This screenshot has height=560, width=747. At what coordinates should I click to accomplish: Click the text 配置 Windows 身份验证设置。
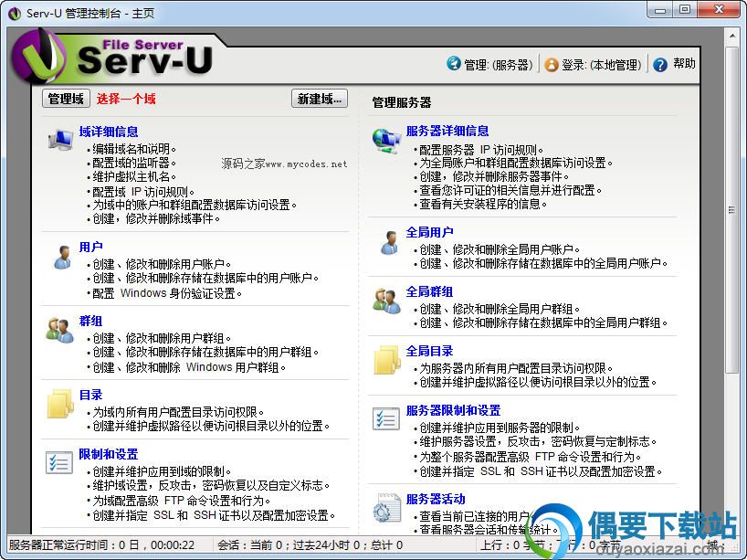167,293
